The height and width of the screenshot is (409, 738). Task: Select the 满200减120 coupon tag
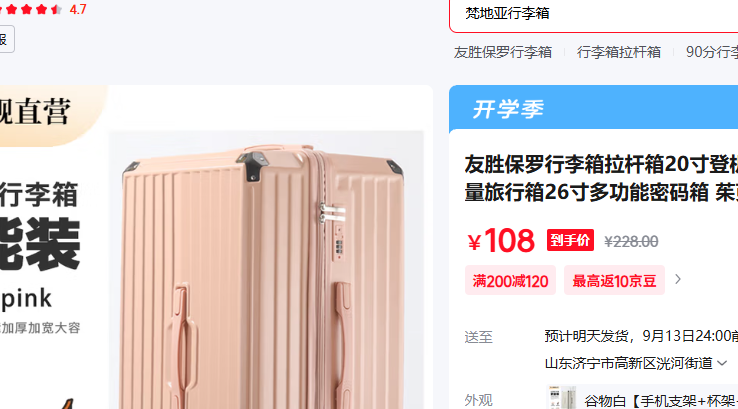[x=510, y=281]
